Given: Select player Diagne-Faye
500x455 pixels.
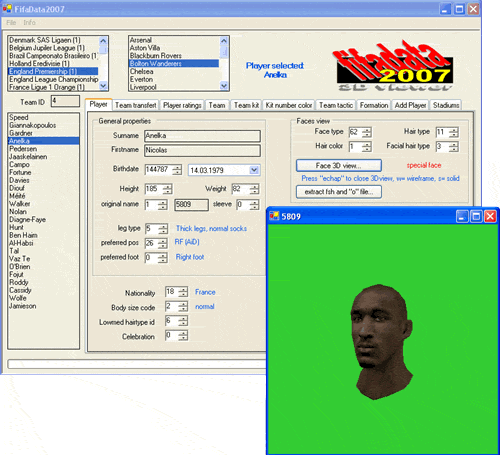Looking at the screenshot, I should click(x=27, y=220).
